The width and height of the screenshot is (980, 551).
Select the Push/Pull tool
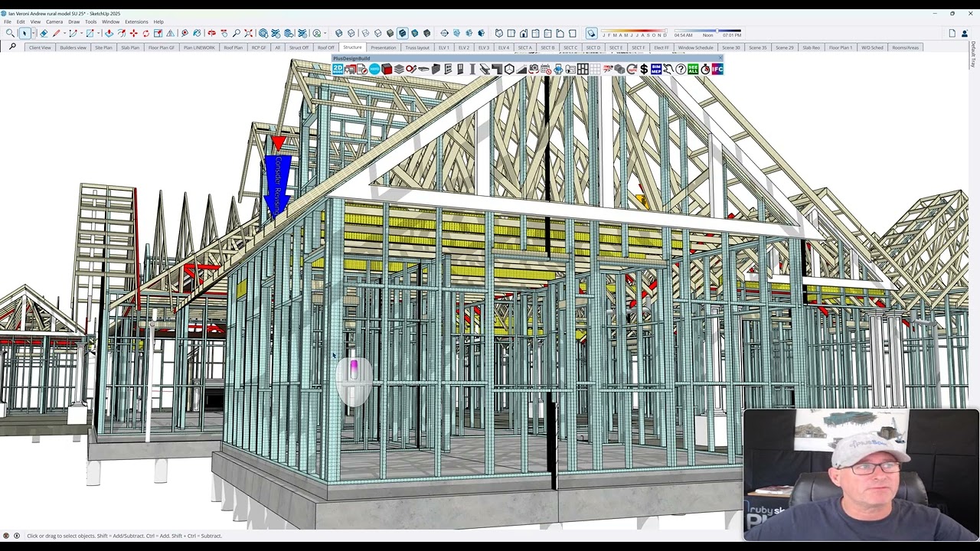click(109, 33)
